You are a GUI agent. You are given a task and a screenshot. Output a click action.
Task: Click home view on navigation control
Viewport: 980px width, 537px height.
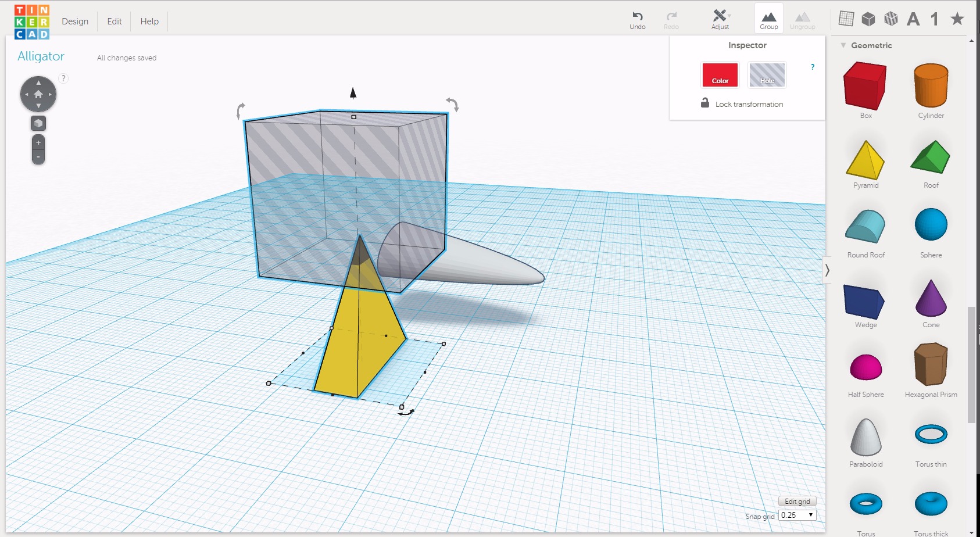[38, 94]
